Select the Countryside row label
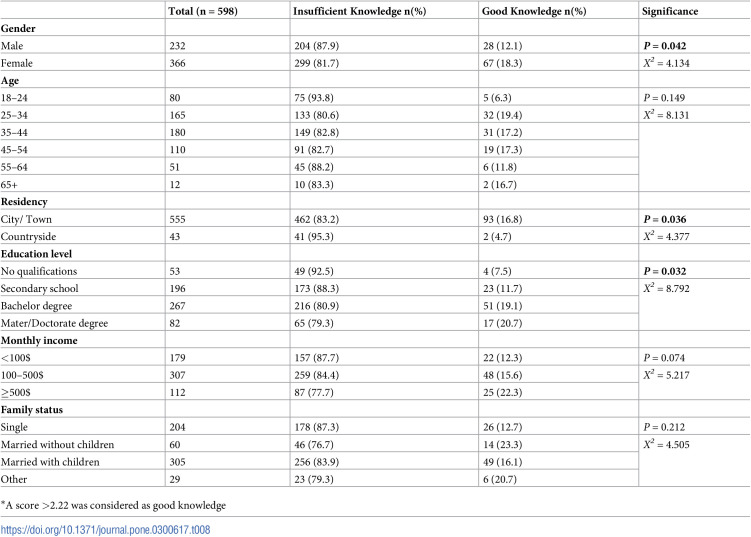The width and height of the screenshot is (751, 537). tap(28, 237)
